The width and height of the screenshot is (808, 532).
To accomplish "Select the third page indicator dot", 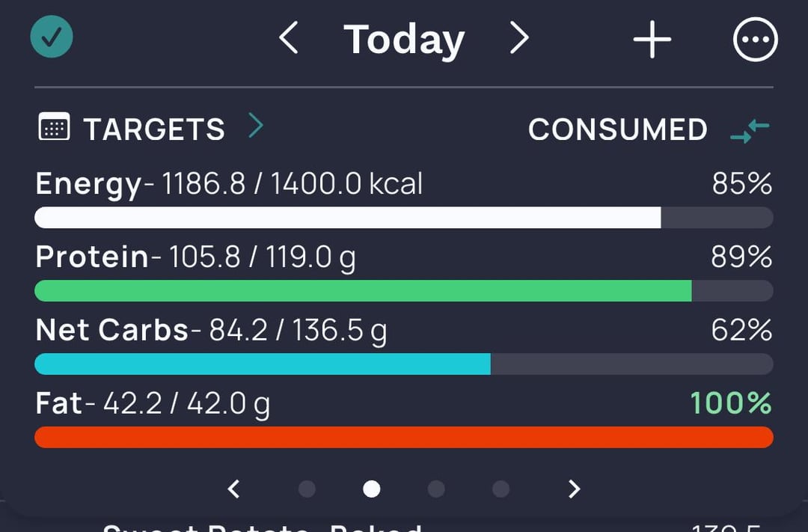I will (x=436, y=489).
